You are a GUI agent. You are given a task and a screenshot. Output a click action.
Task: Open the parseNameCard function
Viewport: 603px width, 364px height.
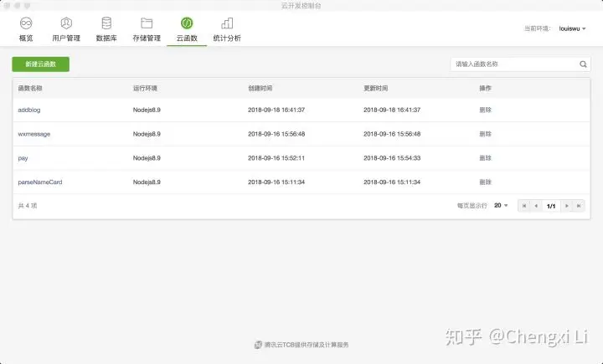point(40,182)
